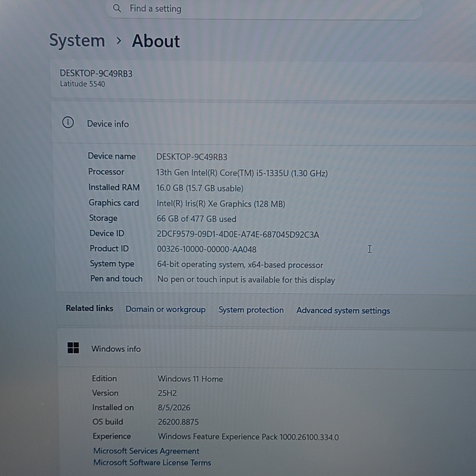
Task: Click storage value 66 GB of 477 GB used
Action: (x=196, y=219)
